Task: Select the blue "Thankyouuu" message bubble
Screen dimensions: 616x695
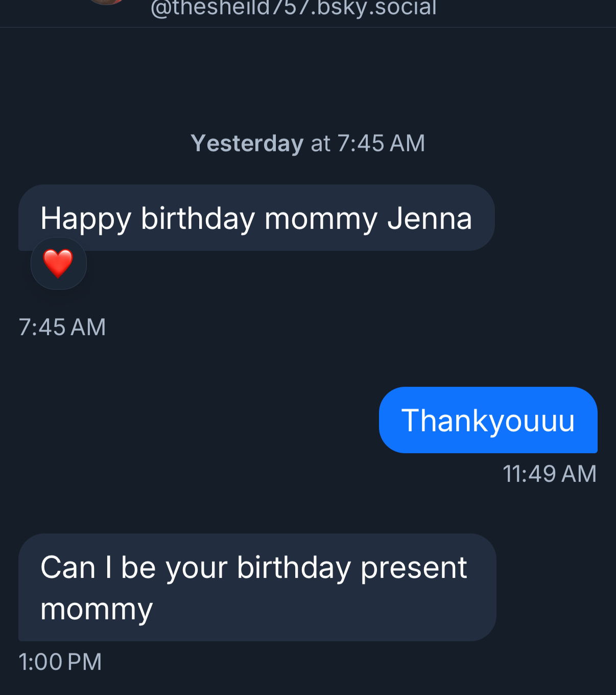Action: tap(488, 420)
